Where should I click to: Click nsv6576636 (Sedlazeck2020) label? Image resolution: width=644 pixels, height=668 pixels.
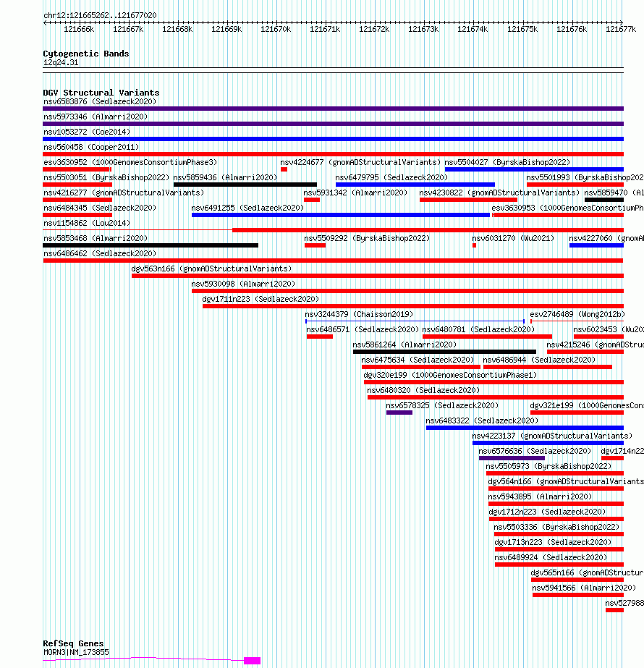pos(535,451)
